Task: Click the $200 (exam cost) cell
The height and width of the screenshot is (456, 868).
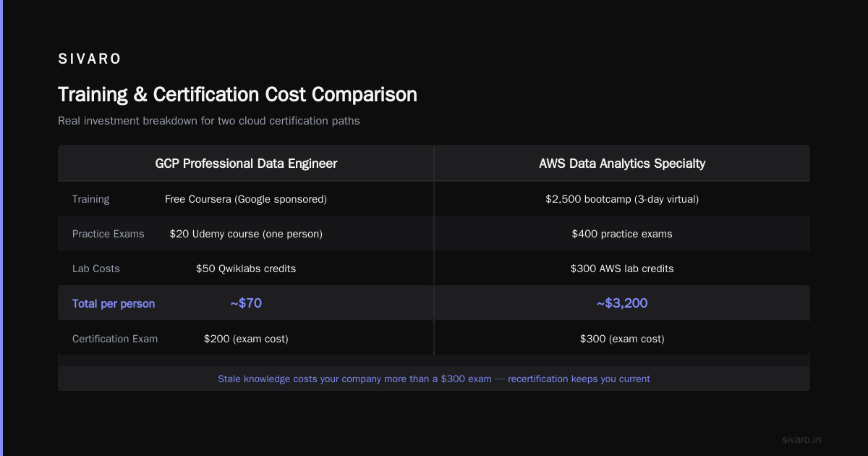Action: point(246,339)
